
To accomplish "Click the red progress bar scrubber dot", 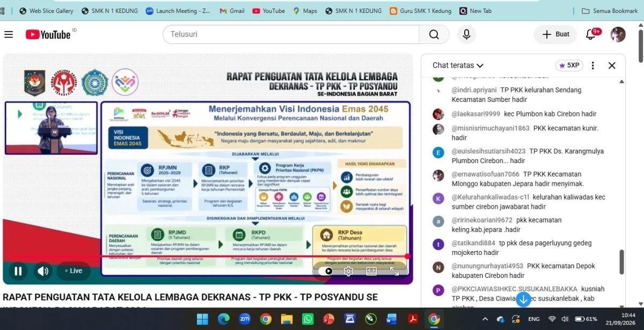I will [407, 256].
